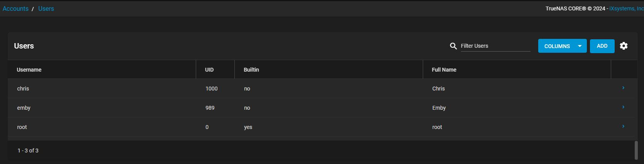Visit the iXsystems, Inc link

pyautogui.click(x=626, y=8)
